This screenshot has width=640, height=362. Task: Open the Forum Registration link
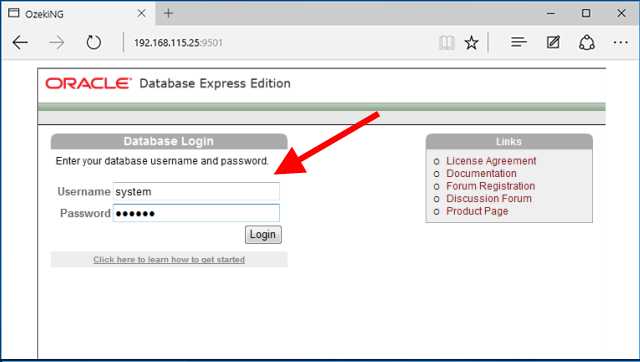click(491, 186)
